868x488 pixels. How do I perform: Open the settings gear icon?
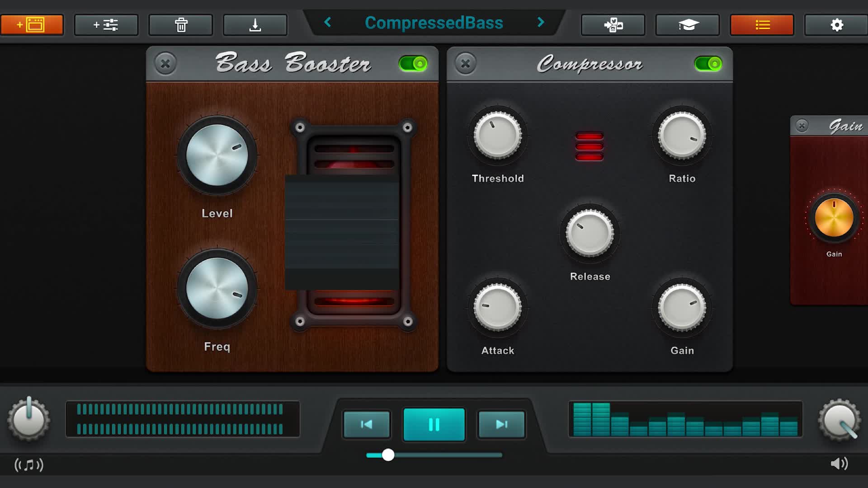[836, 24]
